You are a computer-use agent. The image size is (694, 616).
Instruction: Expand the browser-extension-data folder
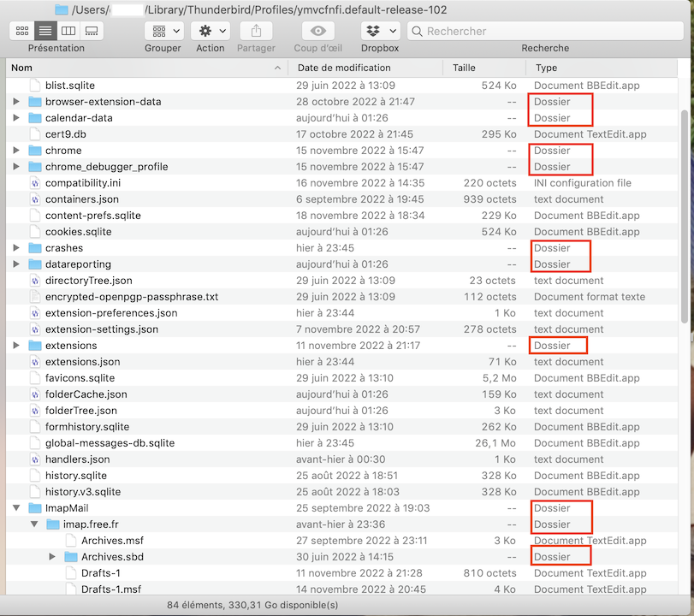pos(16,102)
